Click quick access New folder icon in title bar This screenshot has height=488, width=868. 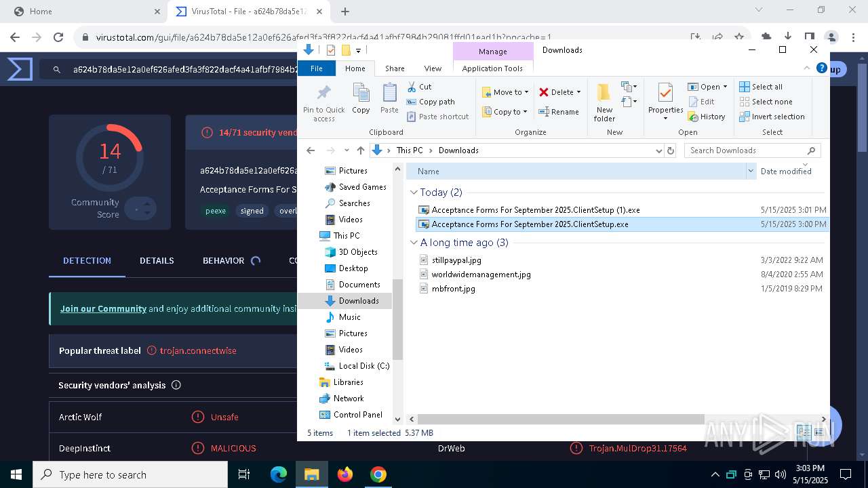pyautogui.click(x=346, y=50)
